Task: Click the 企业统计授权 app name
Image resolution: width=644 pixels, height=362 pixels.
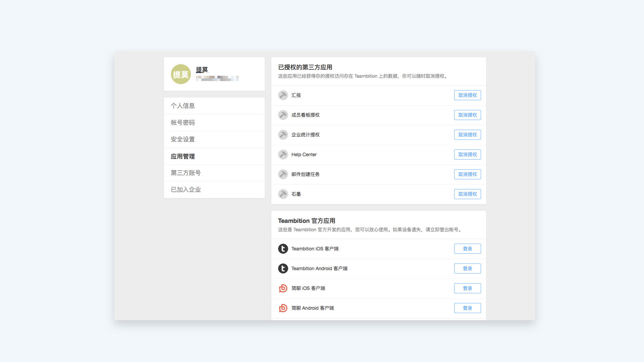Action: coord(306,135)
